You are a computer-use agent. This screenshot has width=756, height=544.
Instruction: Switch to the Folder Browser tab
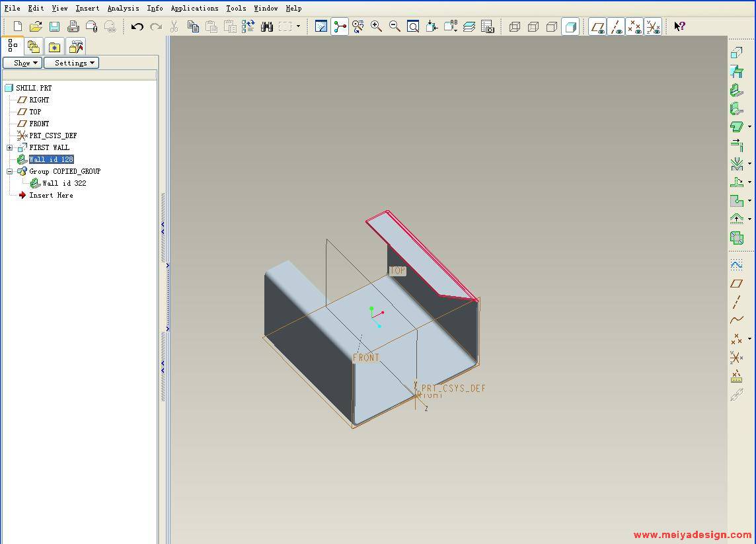tap(34, 46)
